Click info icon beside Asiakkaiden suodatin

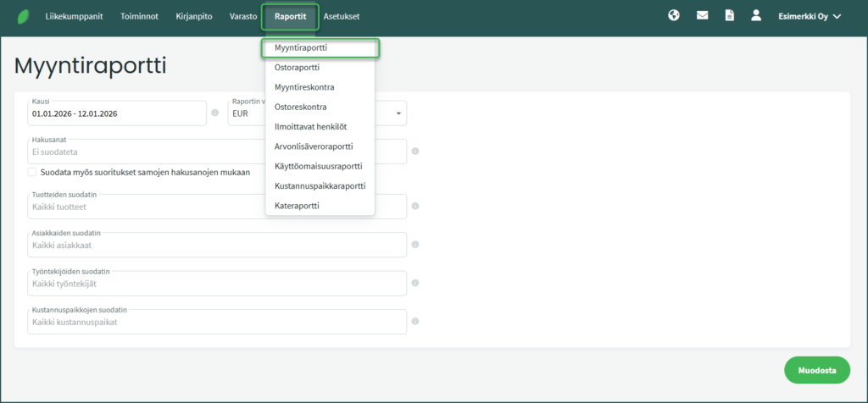pos(415,245)
